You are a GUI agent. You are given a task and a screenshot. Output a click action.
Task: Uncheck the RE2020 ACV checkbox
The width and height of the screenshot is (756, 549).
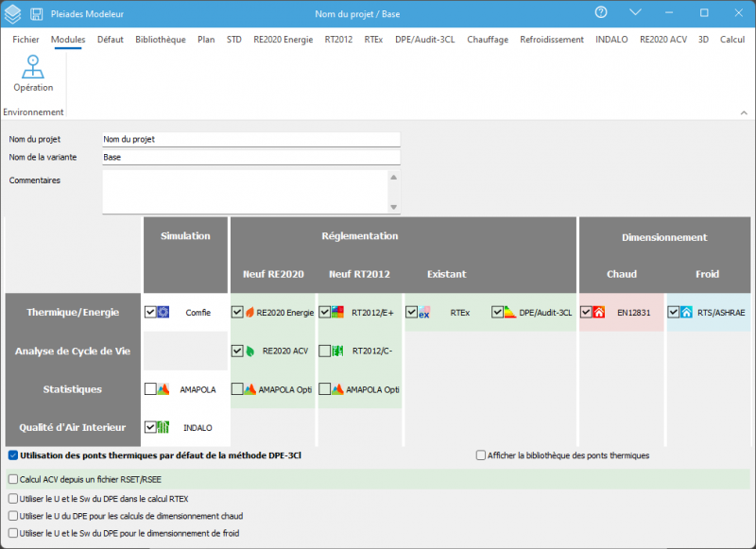237,351
